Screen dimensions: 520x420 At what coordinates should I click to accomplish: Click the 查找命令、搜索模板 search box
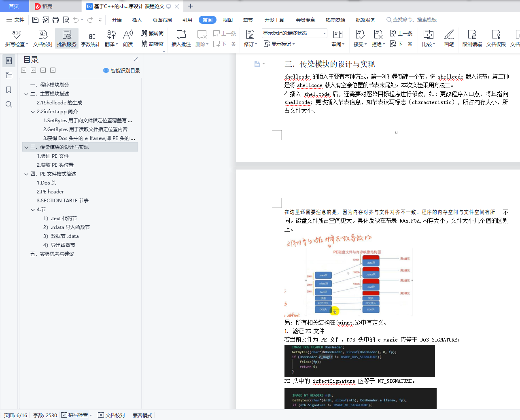pos(412,20)
